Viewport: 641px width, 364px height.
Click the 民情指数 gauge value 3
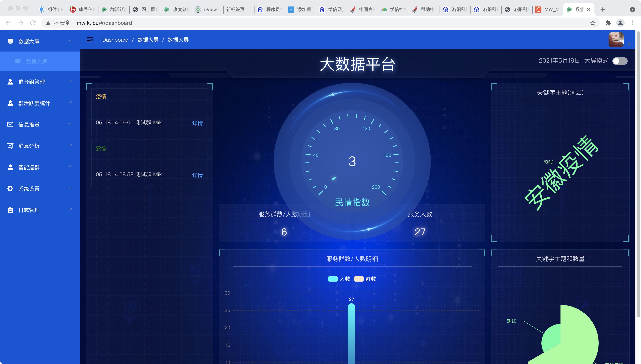(x=352, y=162)
